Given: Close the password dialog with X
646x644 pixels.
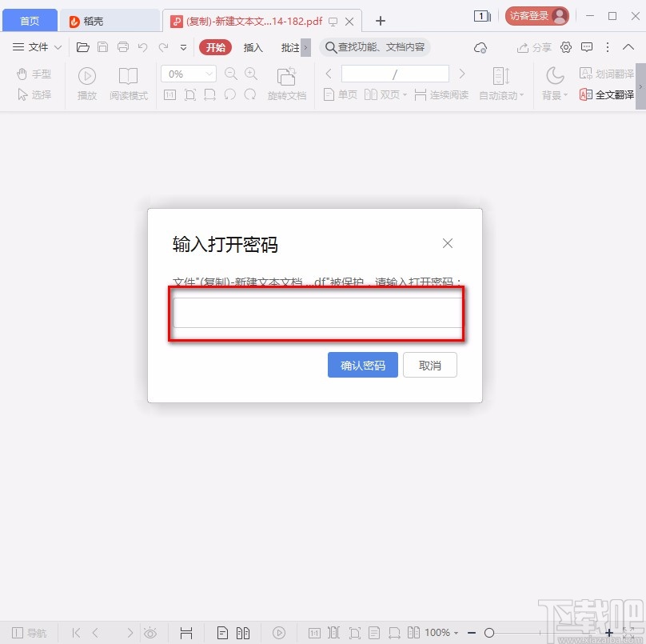Looking at the screenshot, I should point(448,243).
